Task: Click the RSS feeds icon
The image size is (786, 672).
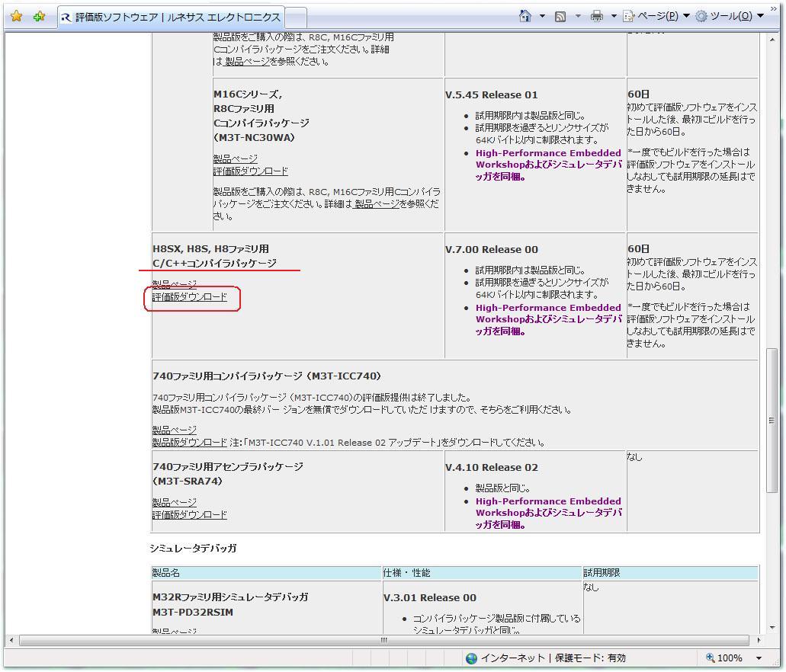Action: click(x=560, y=16)
